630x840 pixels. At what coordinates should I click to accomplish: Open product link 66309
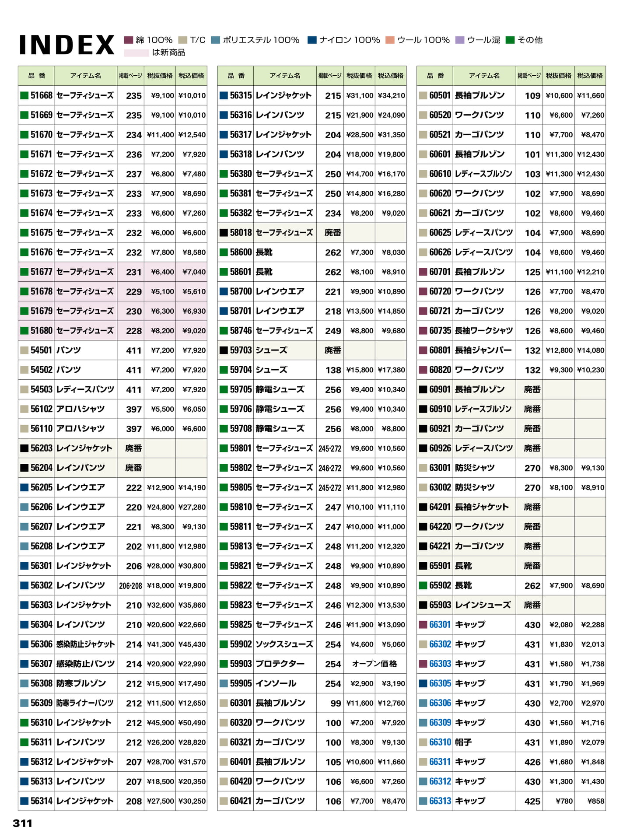tap(440, 723)
